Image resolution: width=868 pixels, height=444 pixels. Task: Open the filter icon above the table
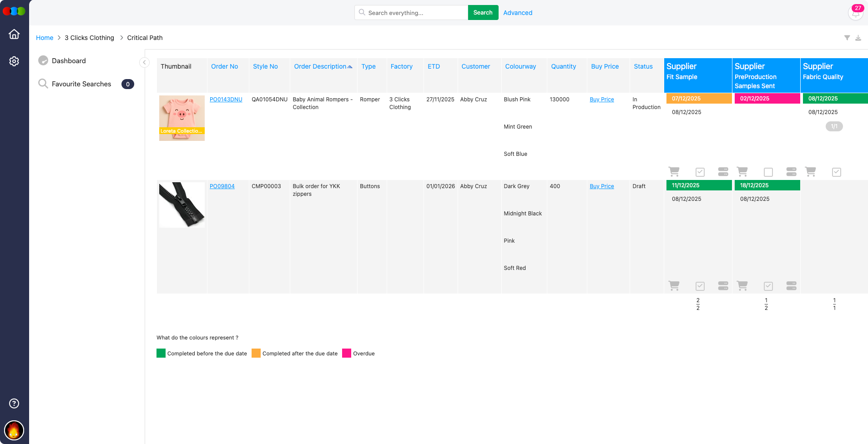847,38
